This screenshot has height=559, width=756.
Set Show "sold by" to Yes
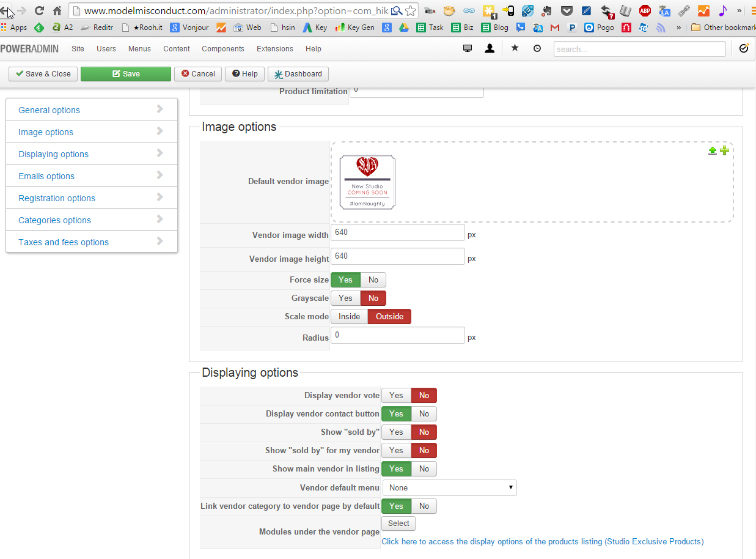tap(396, 432)
